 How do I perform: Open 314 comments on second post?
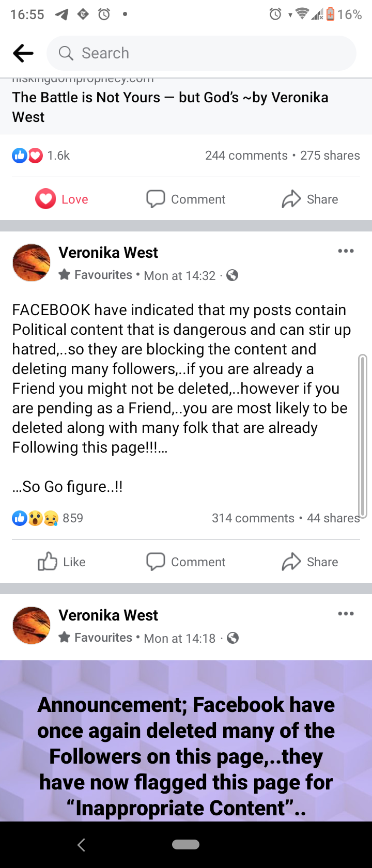pos(253,518)
